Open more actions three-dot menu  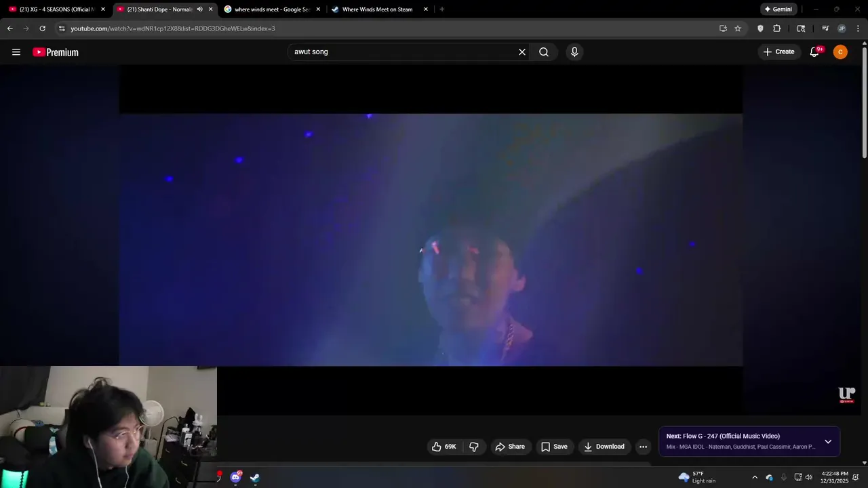click(643, 447)
